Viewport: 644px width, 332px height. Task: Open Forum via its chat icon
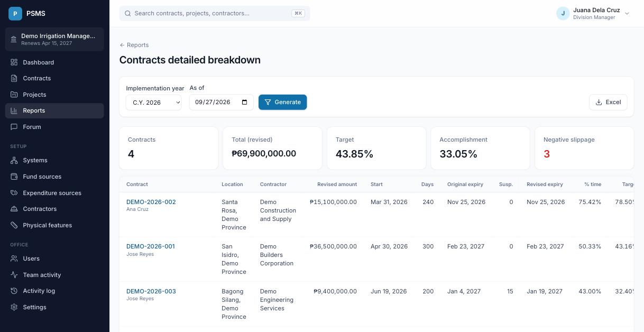point(14,127)
